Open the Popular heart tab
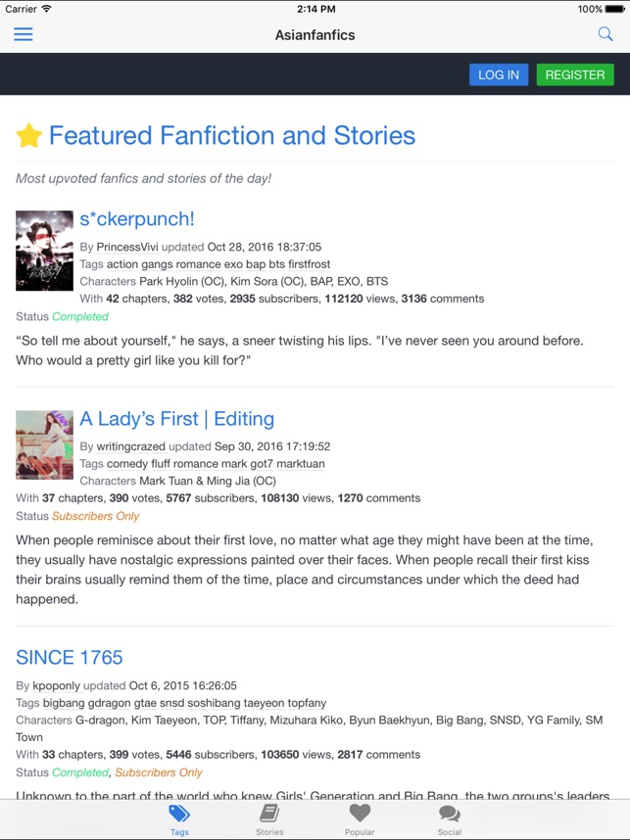The height and width of the screenshot is (840, 630). tap(360, 819)
